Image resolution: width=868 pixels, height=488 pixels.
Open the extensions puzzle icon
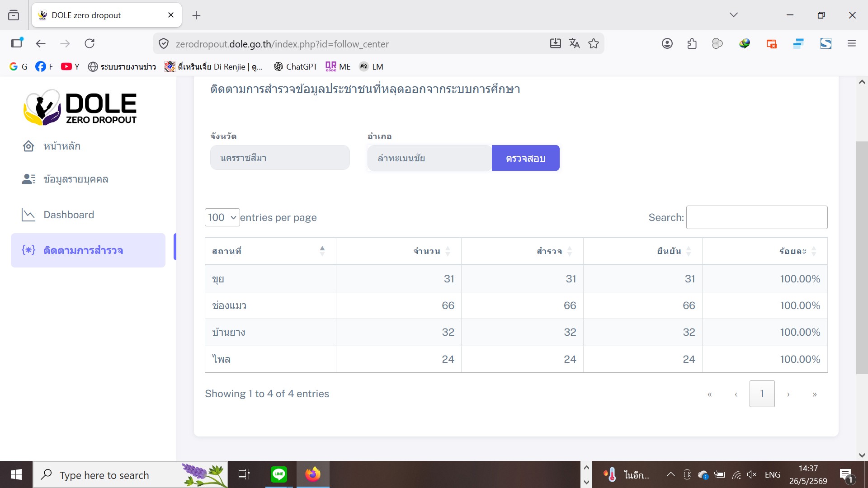point(692,43)
